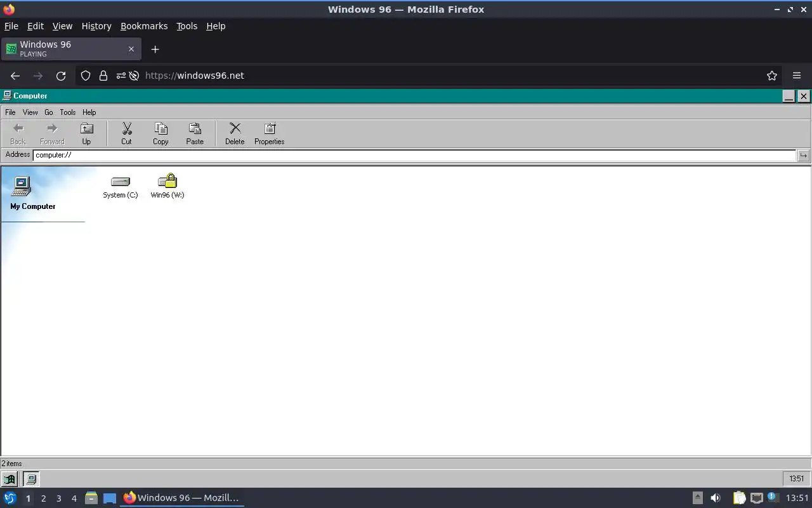Image resolution: width=812 pixels, height=508 pixels.
Task: Open the Go menu
Action: (48, 112)
